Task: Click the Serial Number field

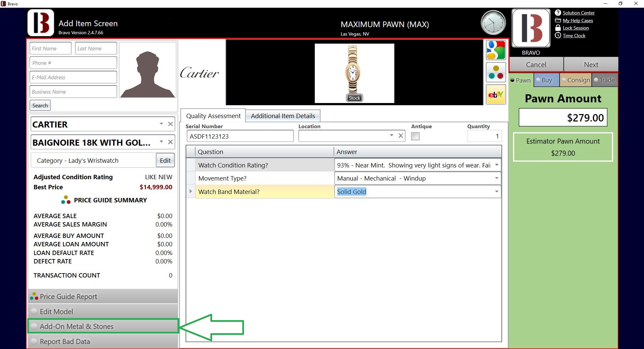Action: (240, 136)
